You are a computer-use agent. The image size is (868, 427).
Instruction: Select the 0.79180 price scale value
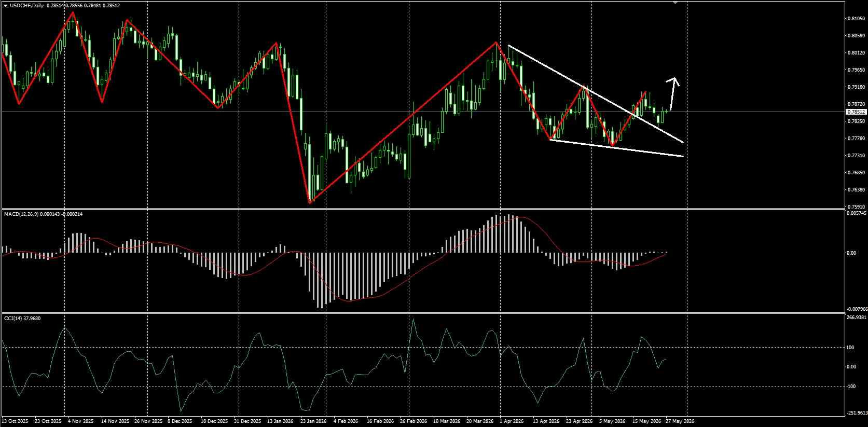[x=856, y=87]
